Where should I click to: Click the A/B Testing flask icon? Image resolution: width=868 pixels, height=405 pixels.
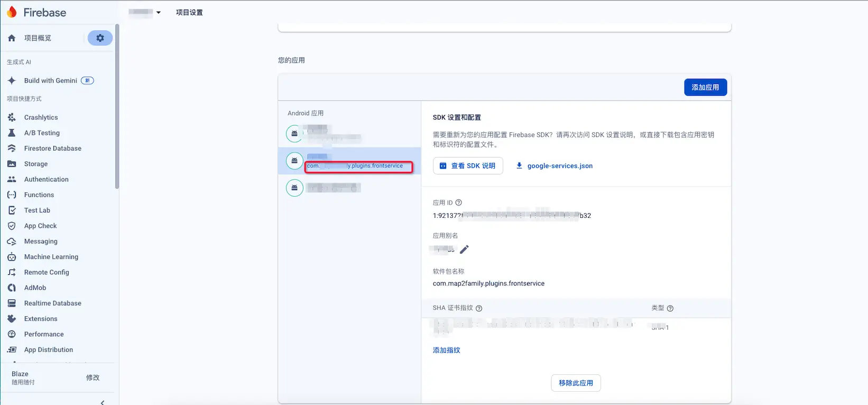point(12,133)
